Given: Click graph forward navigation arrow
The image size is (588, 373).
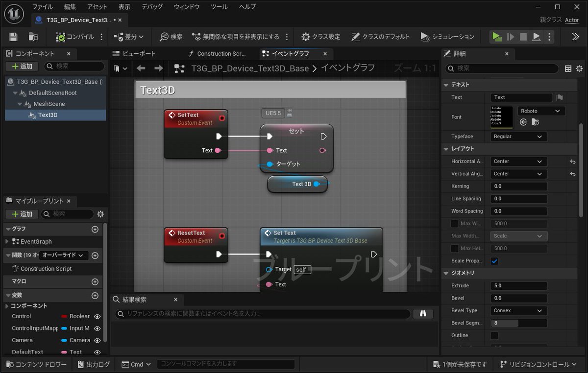Looking at the screenshot, I should click(x=158, y=69).
